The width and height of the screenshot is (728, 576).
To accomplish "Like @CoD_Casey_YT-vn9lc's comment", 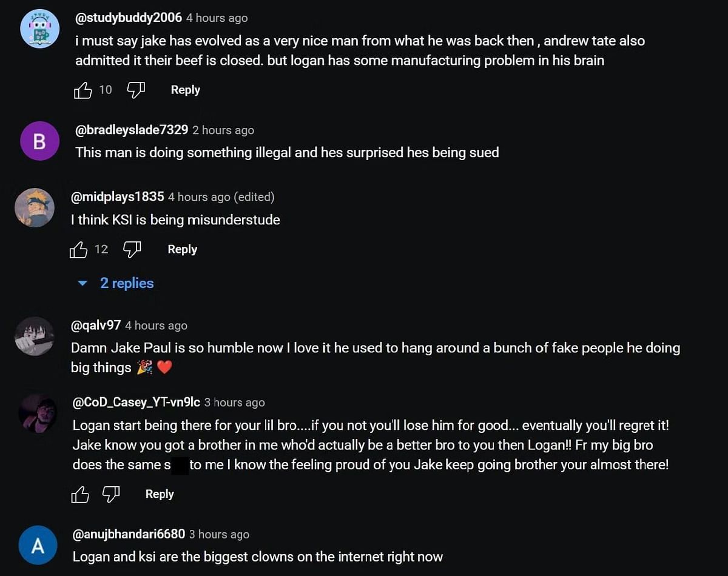I will (x=80, y=494).
